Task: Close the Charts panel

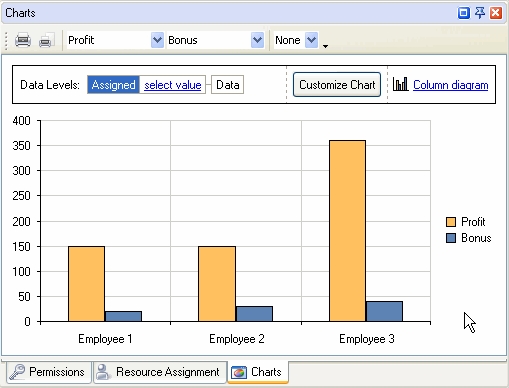Action: point(496,13)
